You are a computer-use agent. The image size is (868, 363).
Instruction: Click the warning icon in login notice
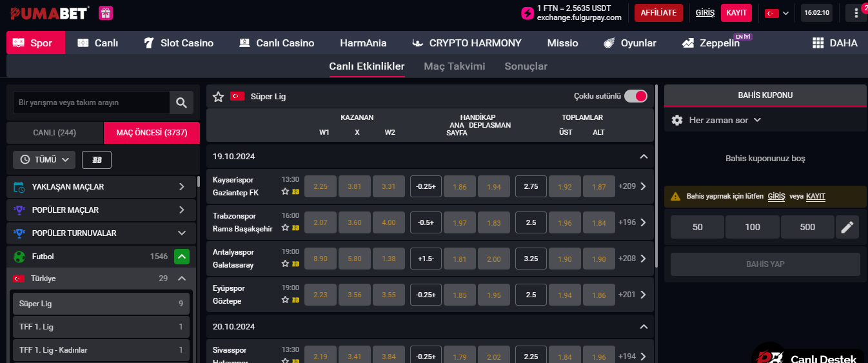pos(676,197)
